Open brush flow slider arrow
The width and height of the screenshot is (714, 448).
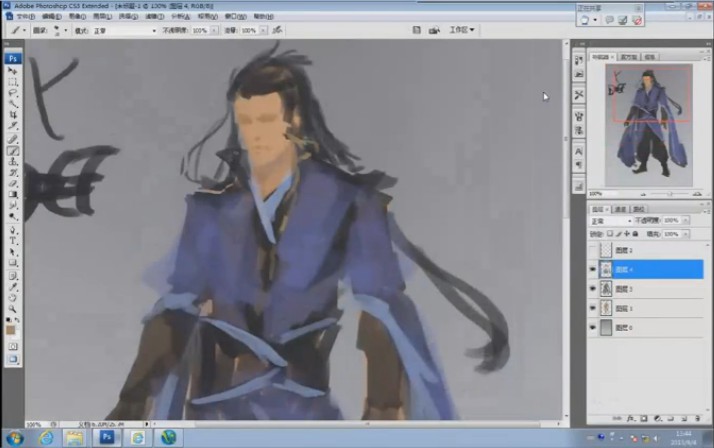[x=263, y=31]
